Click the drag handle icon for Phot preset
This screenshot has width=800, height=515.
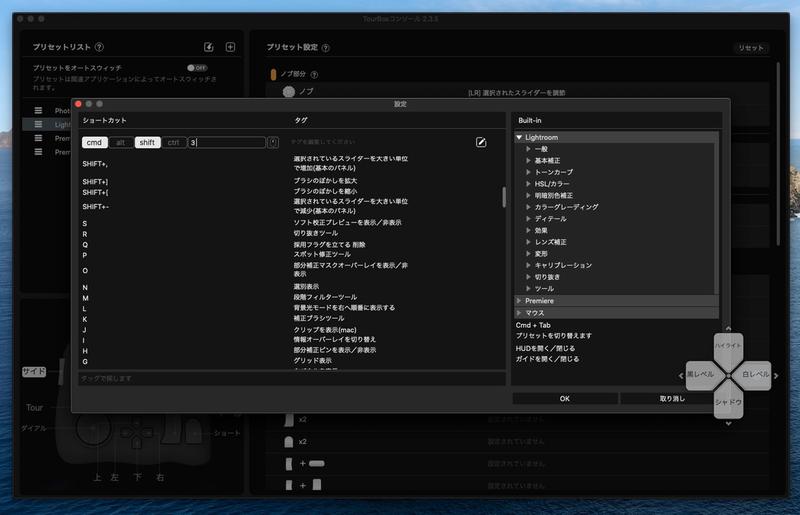(x=38, y=110)
